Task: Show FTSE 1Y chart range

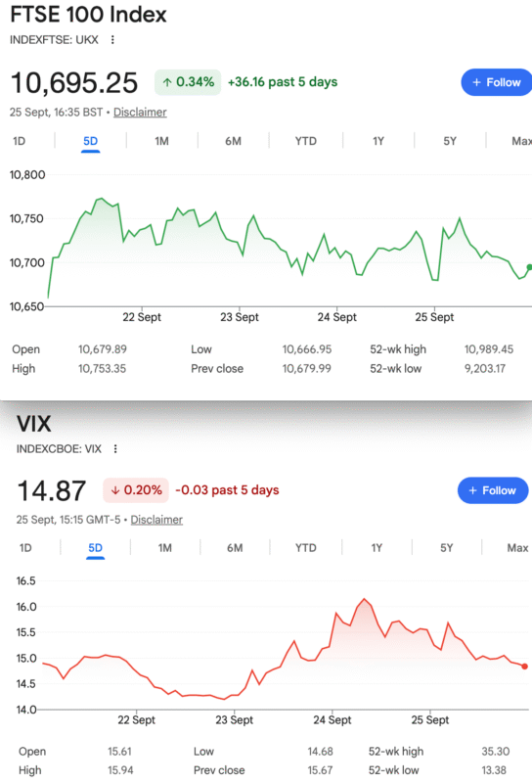Action: pyautogui.click(x=378, y=141)
